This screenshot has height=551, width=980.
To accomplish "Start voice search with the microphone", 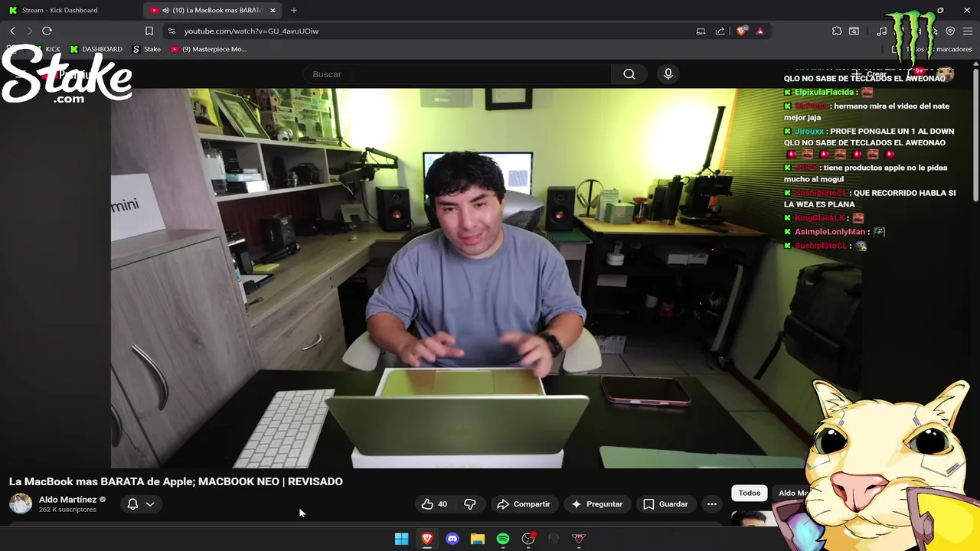I will click(x=668, y=74).
